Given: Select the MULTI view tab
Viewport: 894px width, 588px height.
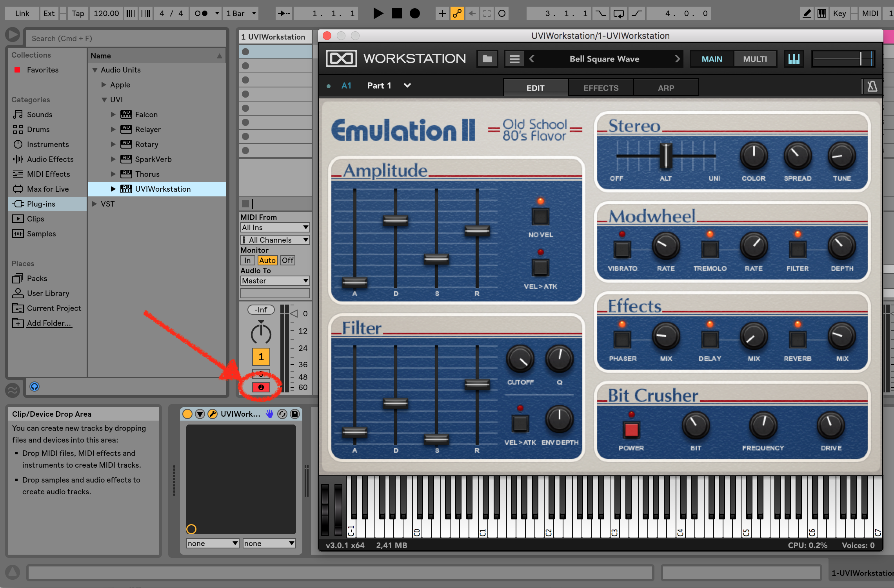Looking at the screenshot, I should 755,59.
